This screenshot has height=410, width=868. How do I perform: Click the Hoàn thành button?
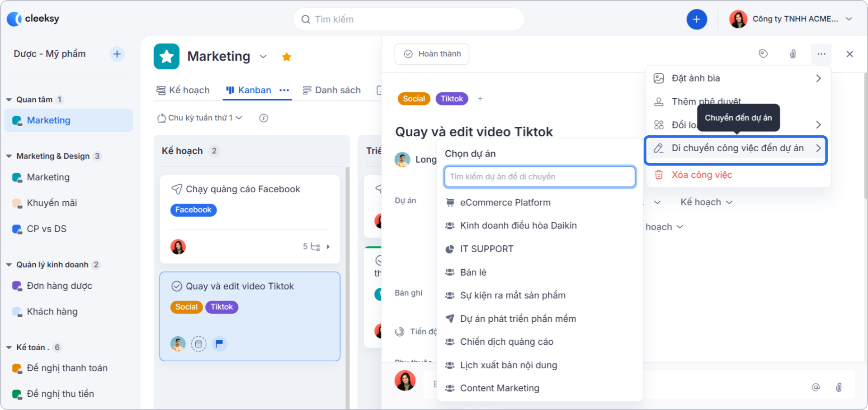(431, 54)
